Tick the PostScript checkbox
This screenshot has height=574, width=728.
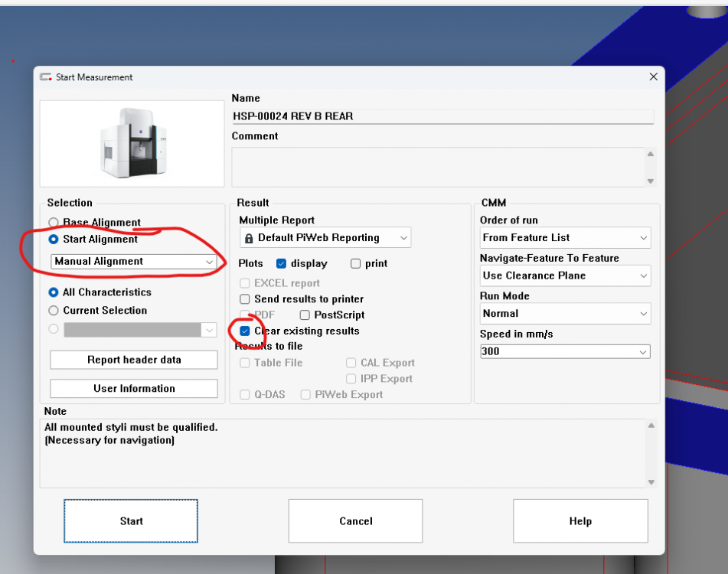pos(305,315)
